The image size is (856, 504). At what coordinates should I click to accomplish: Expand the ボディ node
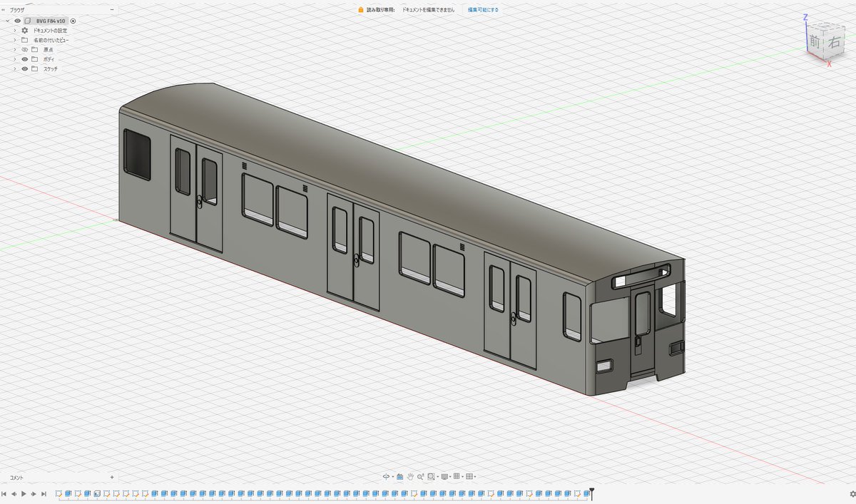pyautogui.click(x=14, y=59)
